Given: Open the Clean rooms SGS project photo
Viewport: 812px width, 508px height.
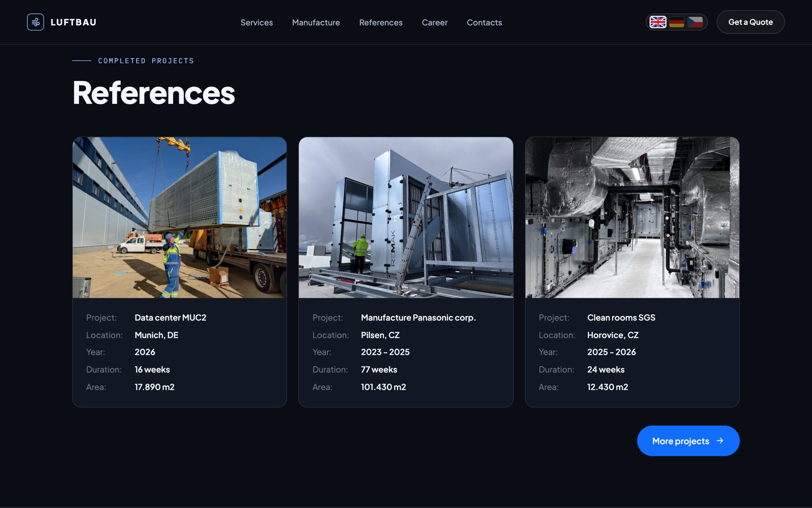Looking at the screenshot, I should 632,217.
